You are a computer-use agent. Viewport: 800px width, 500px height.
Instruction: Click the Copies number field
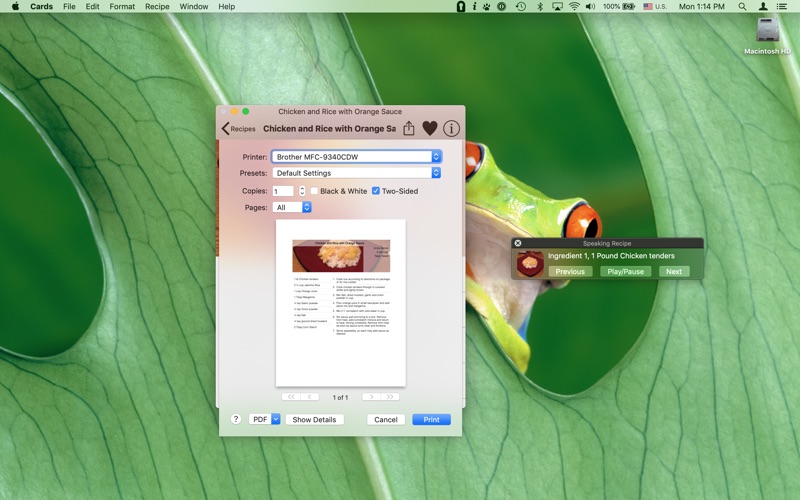[x=283, y=191]
